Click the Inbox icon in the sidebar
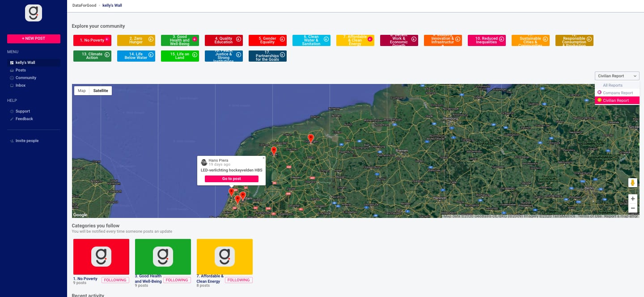The image size is (644, 297). [x=12, y=85]
